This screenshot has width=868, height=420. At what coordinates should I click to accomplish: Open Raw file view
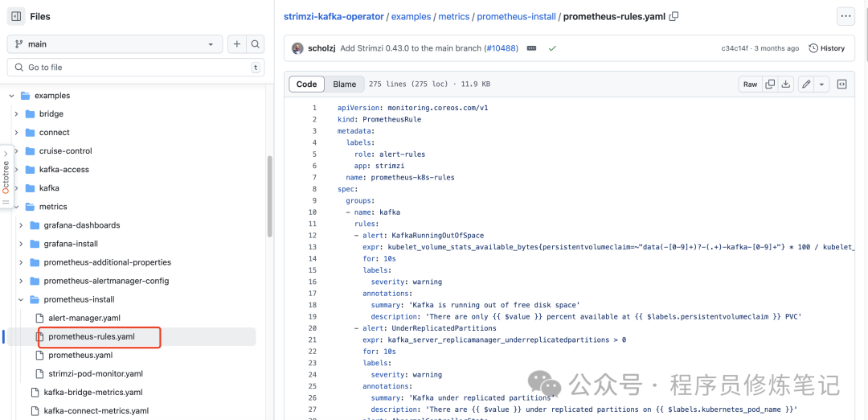pyautogui.click(x=750, y=84)
